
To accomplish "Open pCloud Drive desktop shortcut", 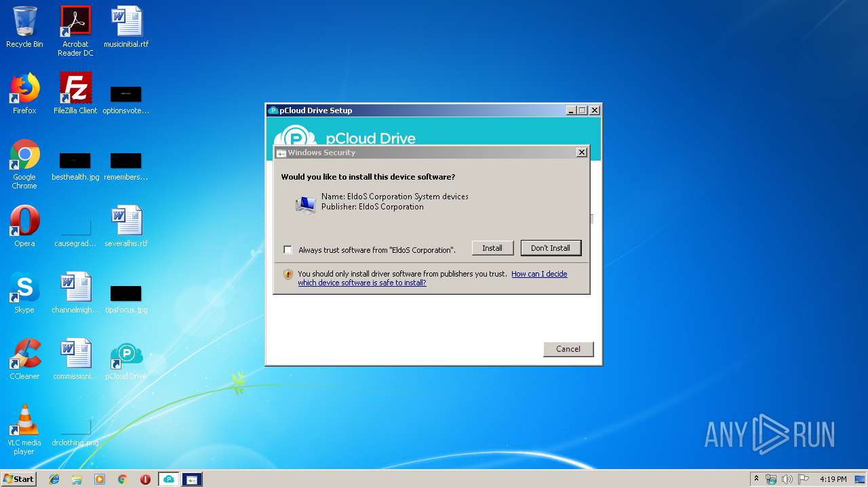I will [x=126, y=359].
